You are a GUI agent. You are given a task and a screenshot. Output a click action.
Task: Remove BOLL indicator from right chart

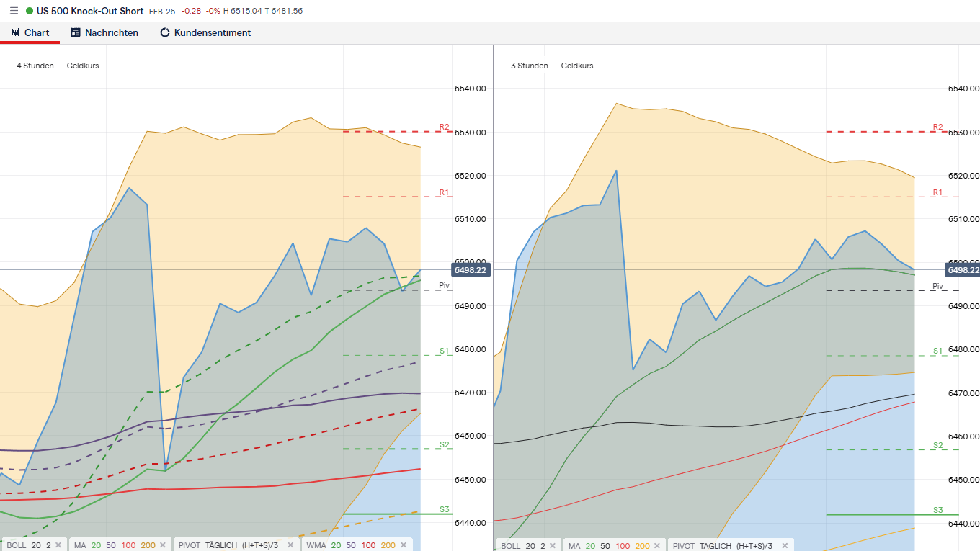click(553, 545)
